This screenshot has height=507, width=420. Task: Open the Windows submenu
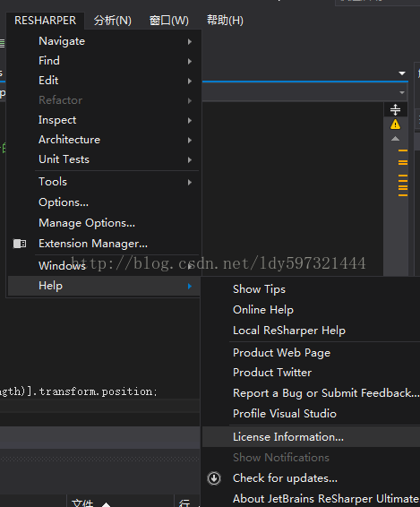104,266
